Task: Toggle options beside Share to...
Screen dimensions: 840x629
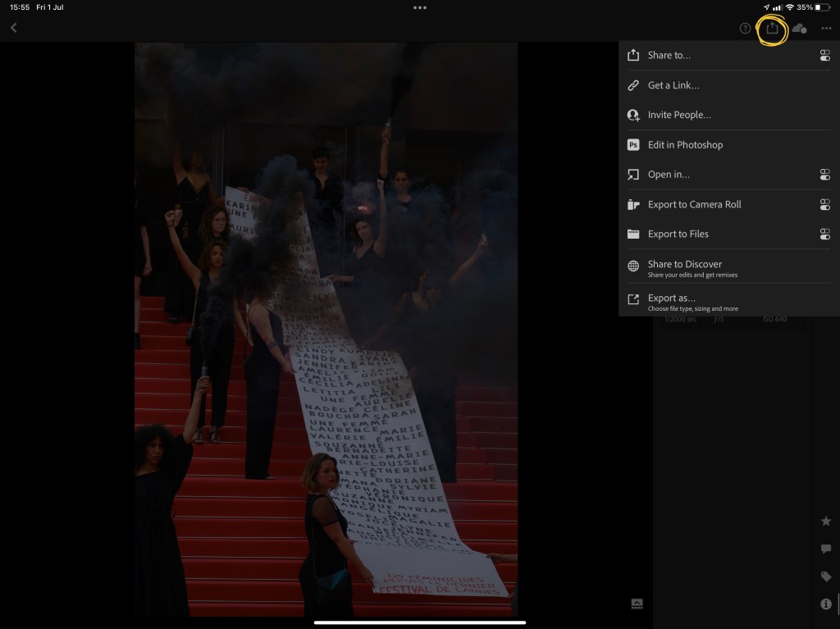Action: click(824, 56)
